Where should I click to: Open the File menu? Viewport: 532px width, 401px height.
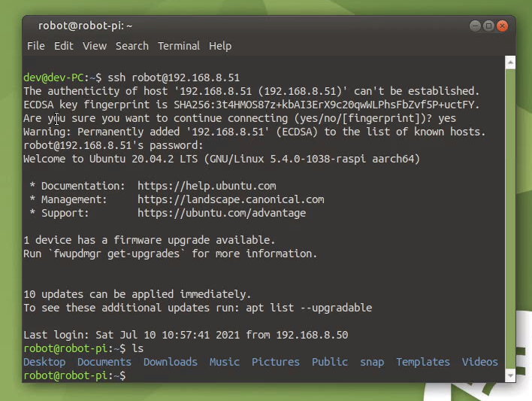click(36, 46)
